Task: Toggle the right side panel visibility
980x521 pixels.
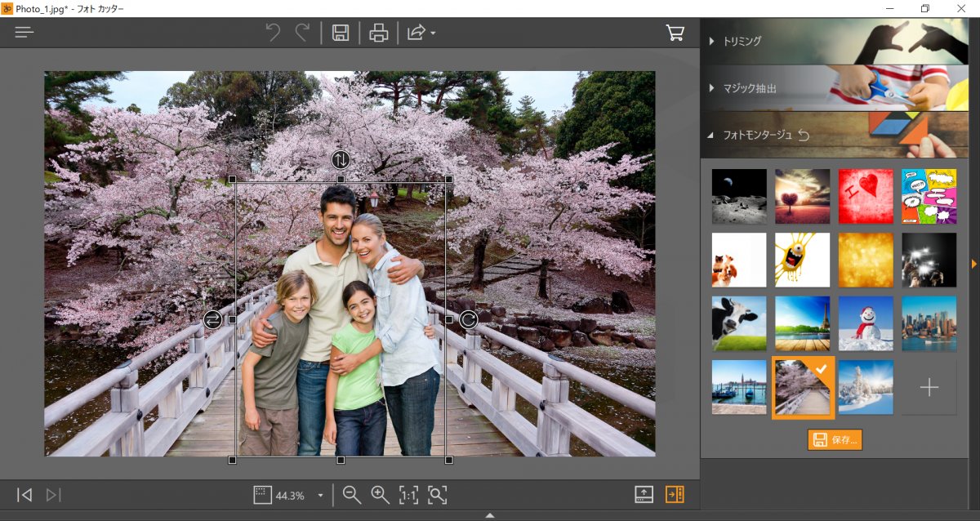Action: [x=675, y=494]
